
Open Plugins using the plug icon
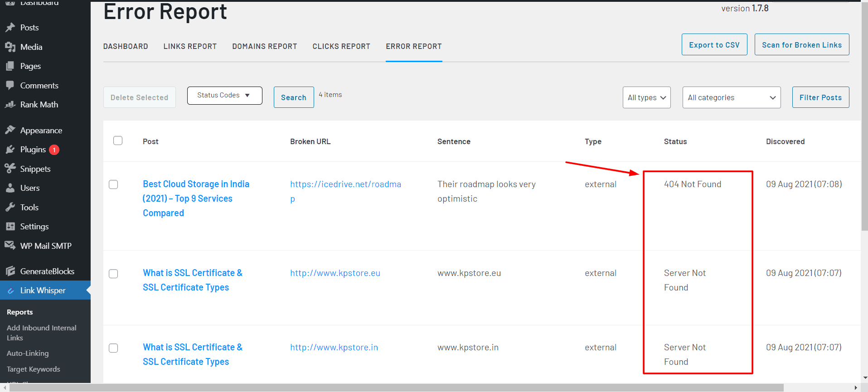point(10,150)
